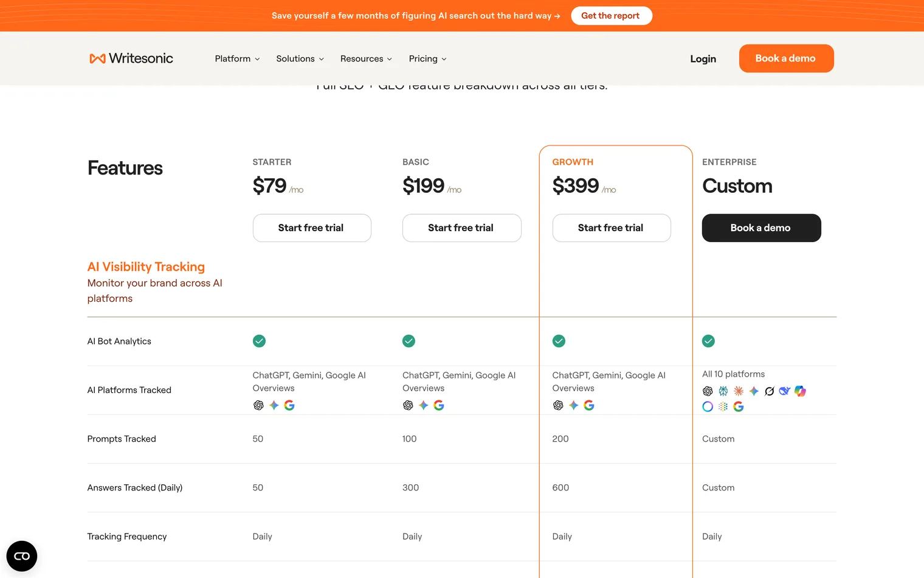Click the Login link
This screenshot has height=578, width=924.
[703, 59]
